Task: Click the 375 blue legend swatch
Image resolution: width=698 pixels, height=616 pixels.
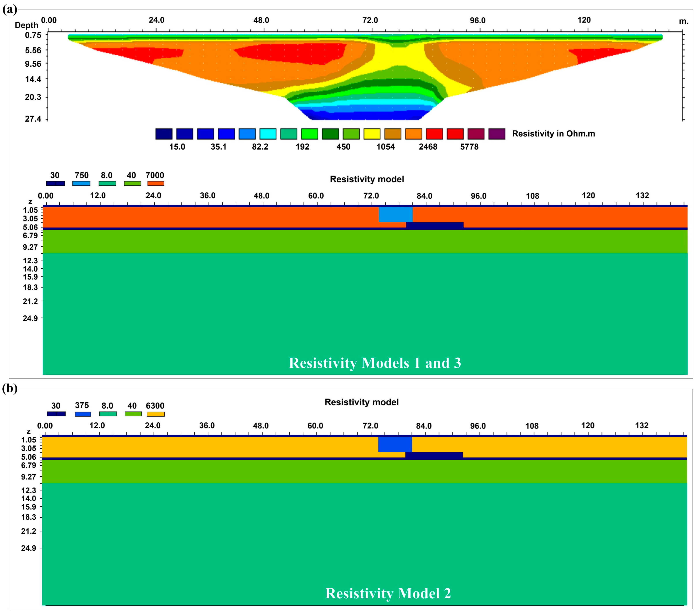Action: click(x=83, y=414)
